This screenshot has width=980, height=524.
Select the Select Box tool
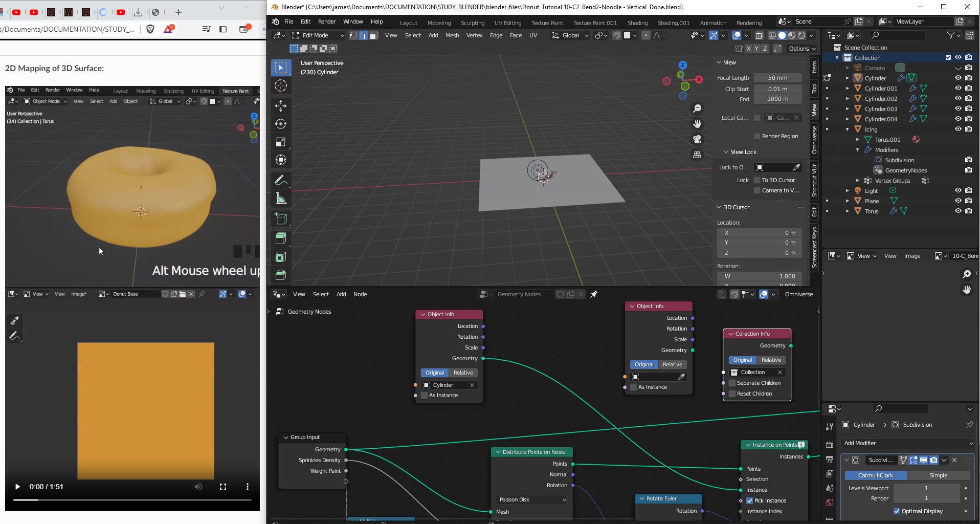coord(281,68)
